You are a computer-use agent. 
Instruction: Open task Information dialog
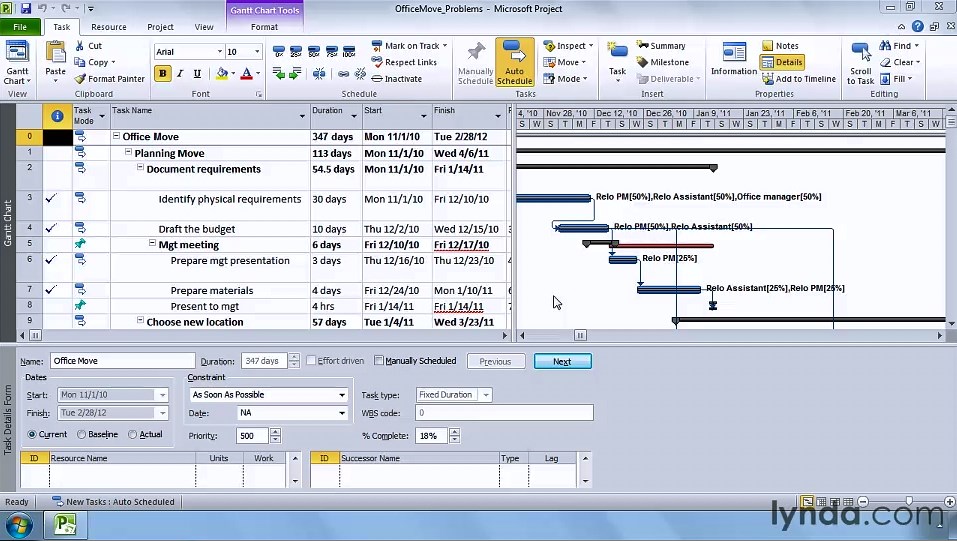pos(734,60)
